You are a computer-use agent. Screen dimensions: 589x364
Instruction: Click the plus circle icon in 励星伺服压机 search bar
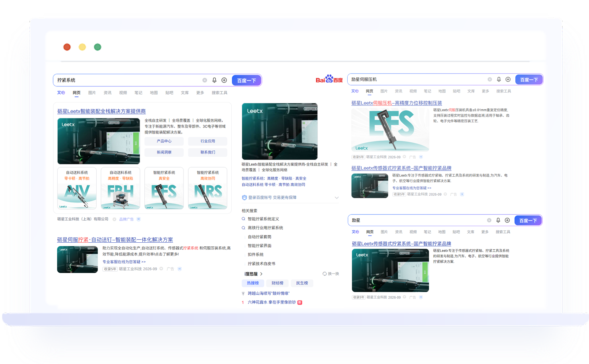pyautogui.click(x=508, y=79)
